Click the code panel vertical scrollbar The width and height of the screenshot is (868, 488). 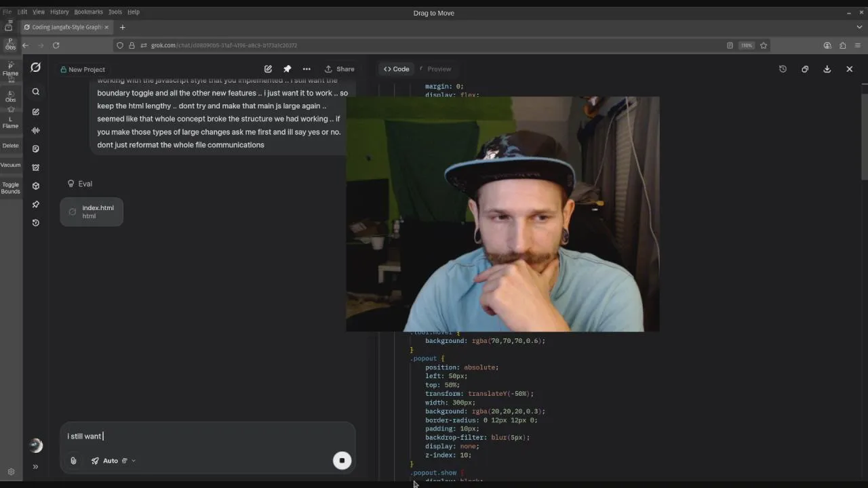864,136
